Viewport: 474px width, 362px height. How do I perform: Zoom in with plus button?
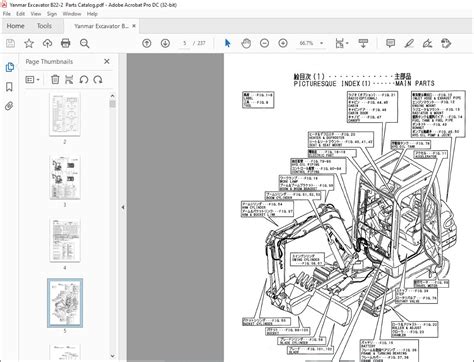(x=283, y=43)
